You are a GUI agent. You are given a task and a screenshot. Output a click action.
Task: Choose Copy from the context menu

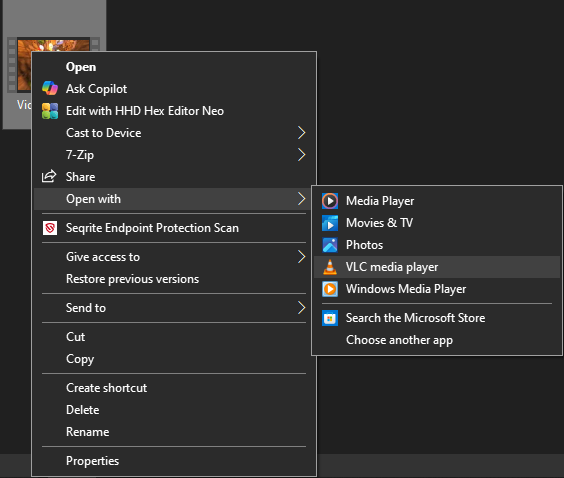pos(174,359)
